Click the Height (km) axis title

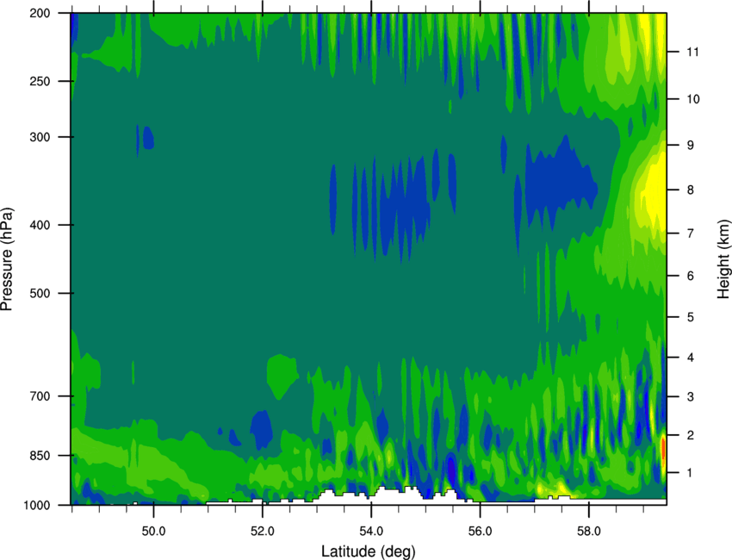tap(723, 259)
